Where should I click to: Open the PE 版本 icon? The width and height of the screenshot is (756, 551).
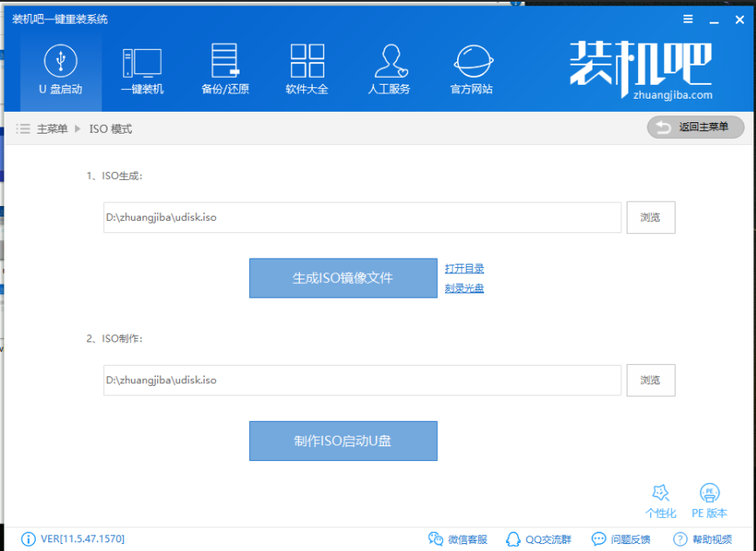point(710,501)
